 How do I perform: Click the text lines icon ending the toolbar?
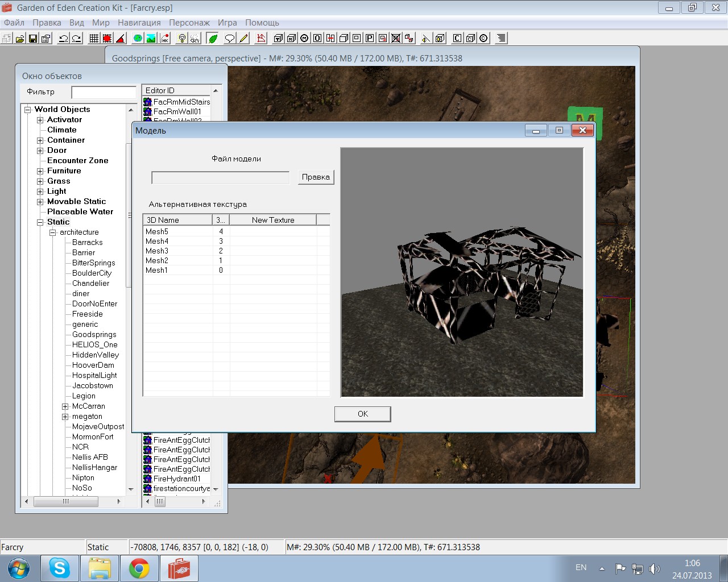(501, 38)
